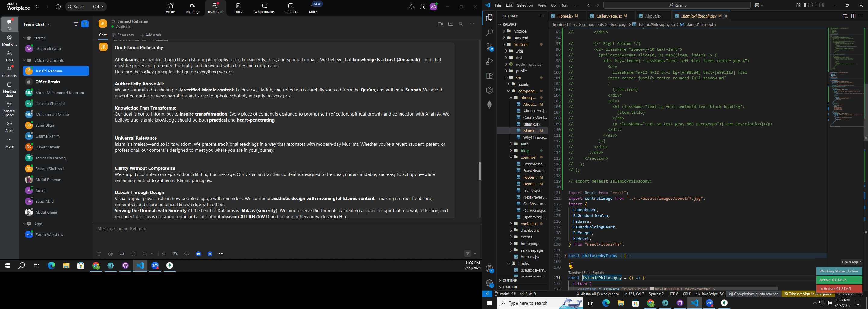The image size is (868, 309).
Task: Insert code snippet in Zoom chat
Action: click(x=187, y=254)
